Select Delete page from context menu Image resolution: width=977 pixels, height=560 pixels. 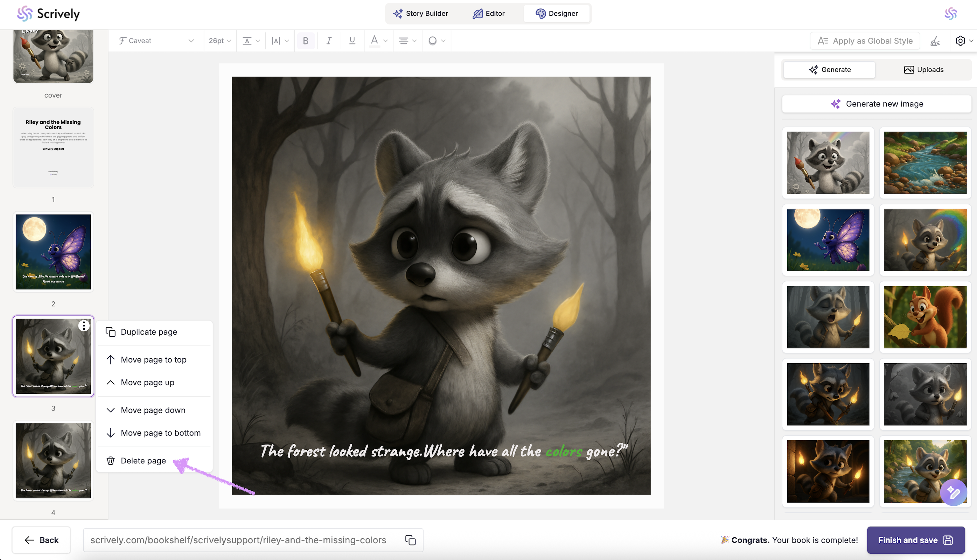pyautogui.click(x=143, y=461)
